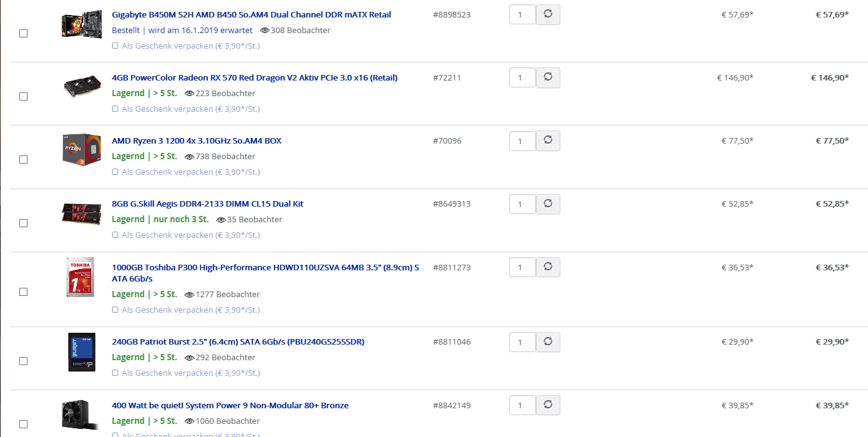Viewport: 868px width, 437px height.
Task: Open the Ryzen 3 box thumbnail image
Action: [x=82, y=149]
